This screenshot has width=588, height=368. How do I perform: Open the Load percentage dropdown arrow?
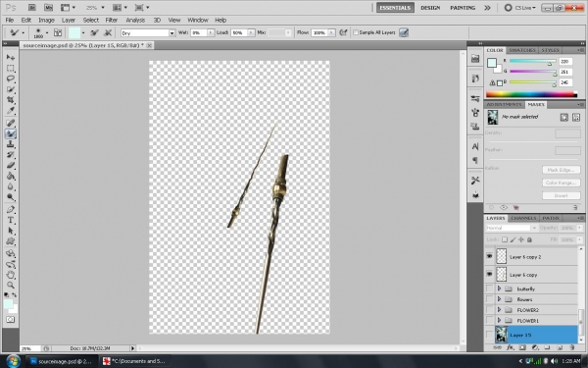pos(251,33)
